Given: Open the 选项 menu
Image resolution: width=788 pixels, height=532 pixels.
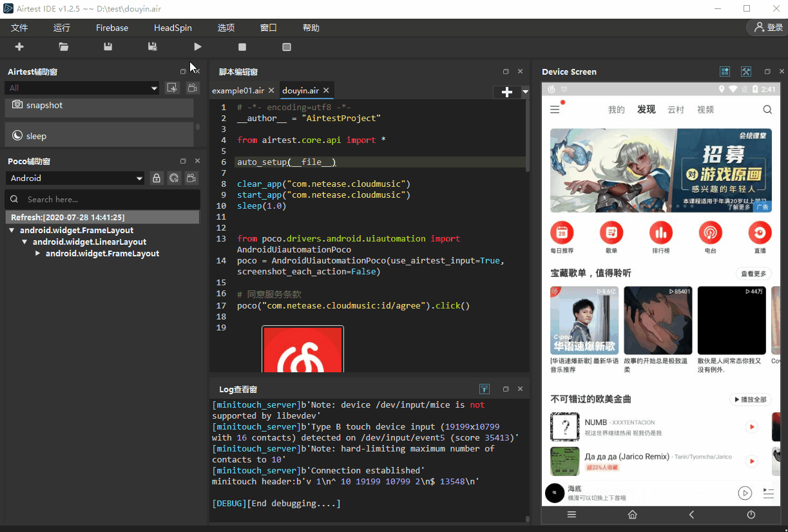Looking at the screenshot, I should (226, 28).
